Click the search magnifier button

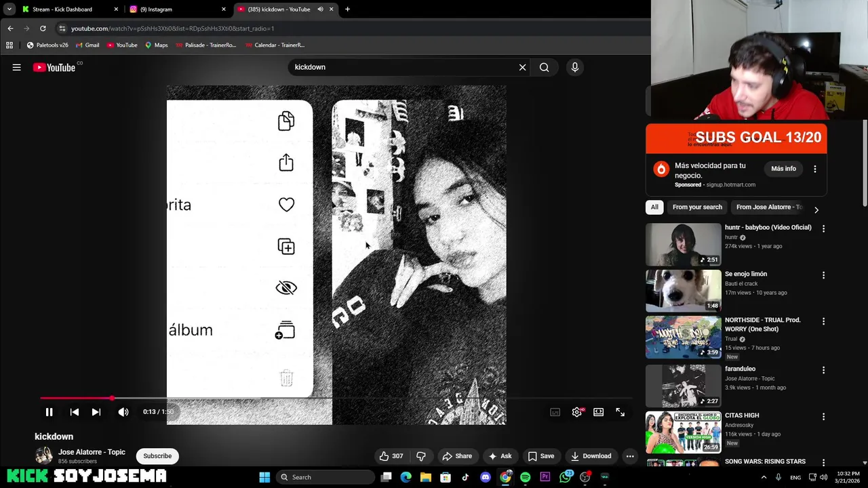tap(544, 67)
